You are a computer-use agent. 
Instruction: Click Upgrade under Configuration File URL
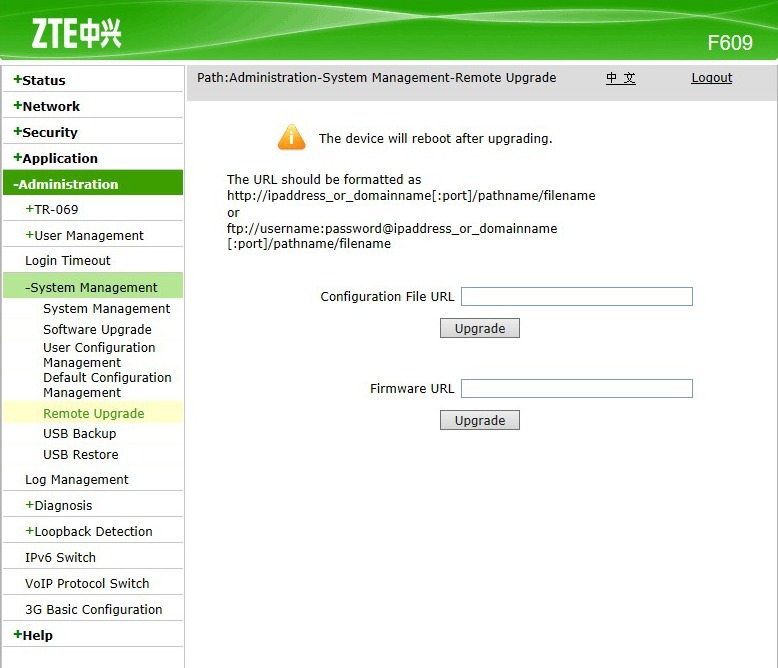[480, 328]
